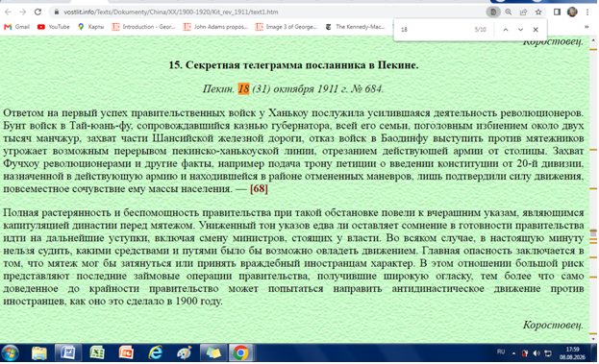Open Chrome three-dot menu
The width and height of the screenshot is (599, 364).
coord(587,12)
